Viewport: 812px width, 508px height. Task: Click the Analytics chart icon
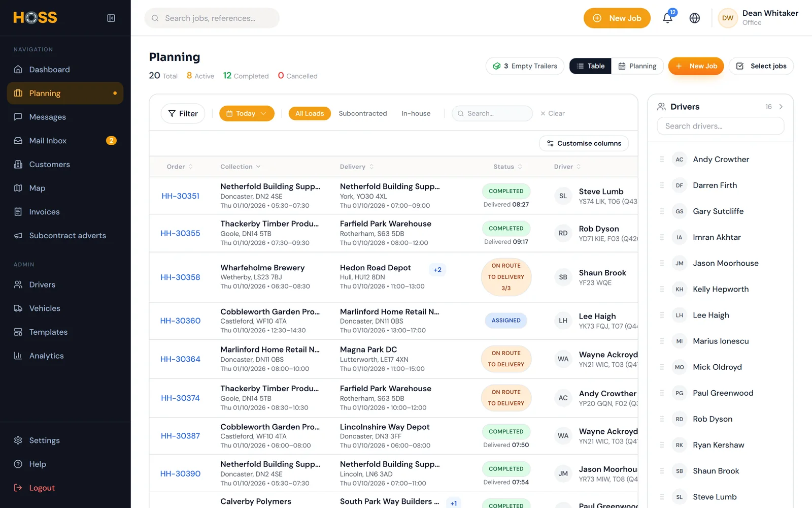(18, 356)
